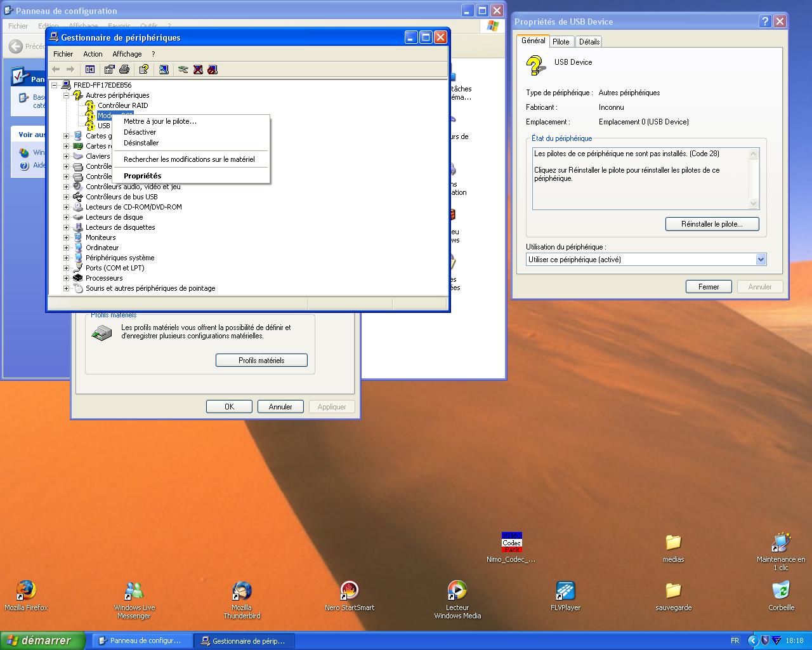Image resolution: width=812 pixels, height=650 pixels.
Task: Click the uninstall device toolbar icon with red X
Action: pyautogui.click(x=198, y=69)
